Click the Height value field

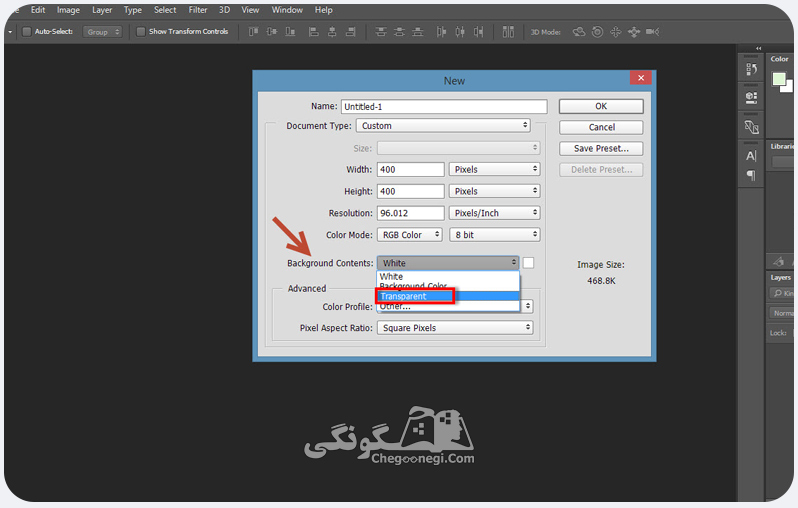tap(411, 191)
